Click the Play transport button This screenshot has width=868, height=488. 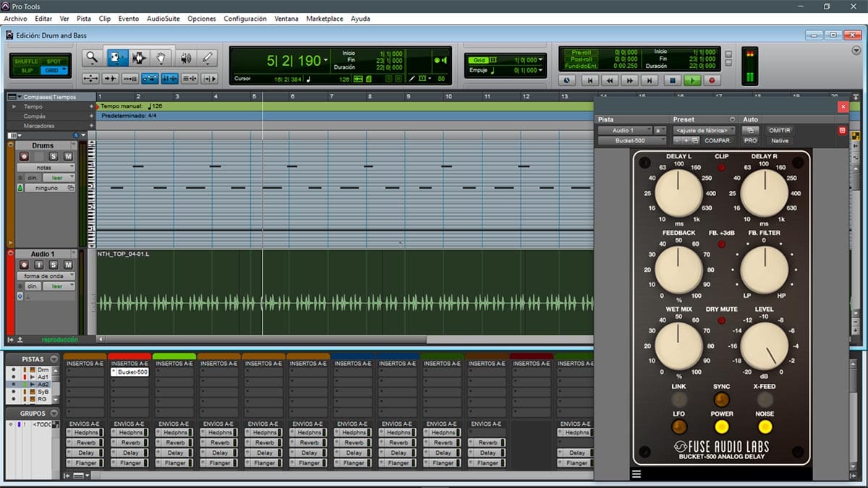[692, 81]
